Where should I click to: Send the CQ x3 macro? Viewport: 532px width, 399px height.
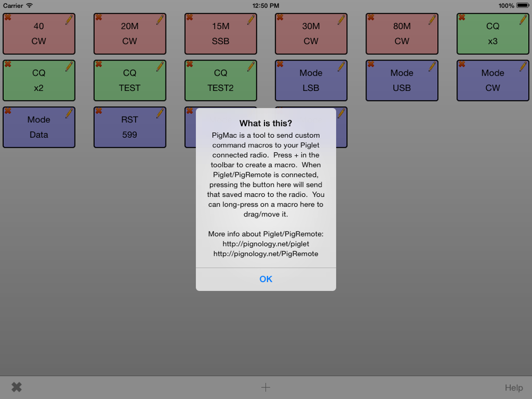tap(493, 34)
